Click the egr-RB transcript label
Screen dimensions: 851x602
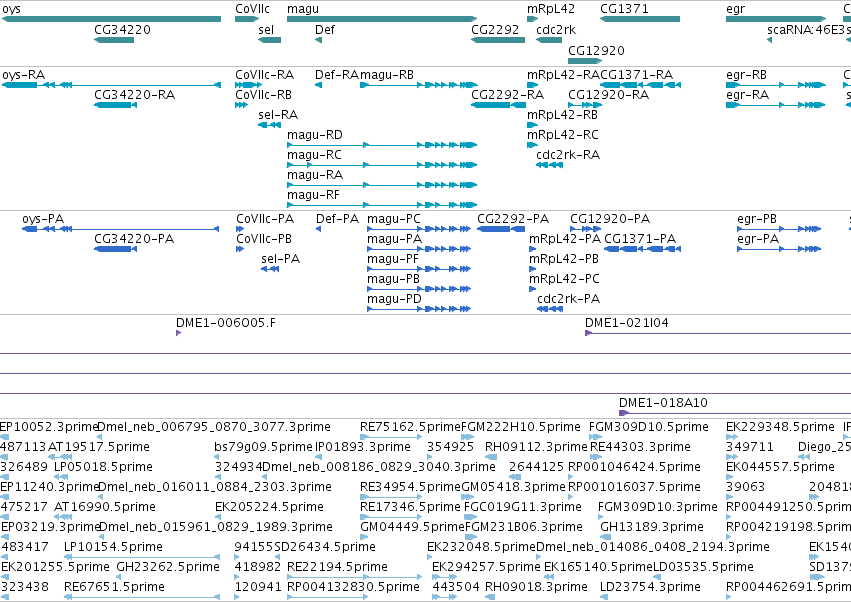[746, 75]
